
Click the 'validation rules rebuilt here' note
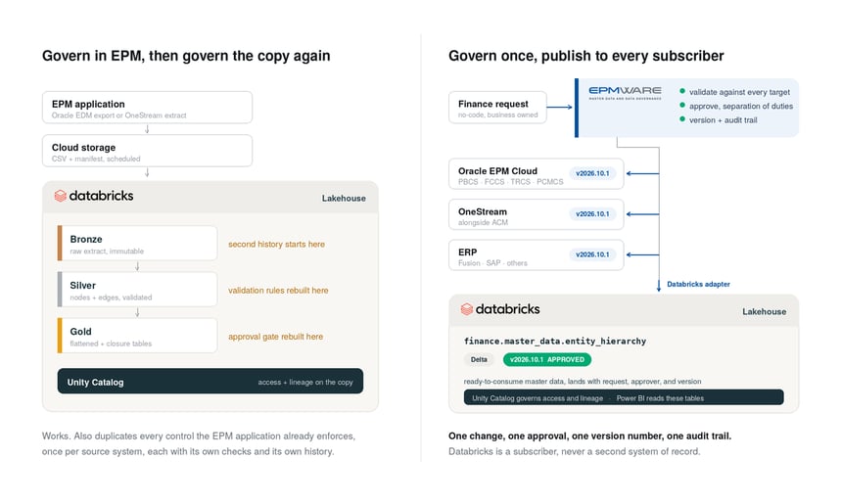(x=278, y=290)
